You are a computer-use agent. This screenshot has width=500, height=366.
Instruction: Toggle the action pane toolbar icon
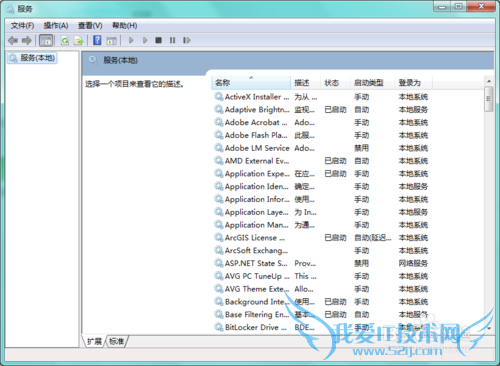coord(111,41)
